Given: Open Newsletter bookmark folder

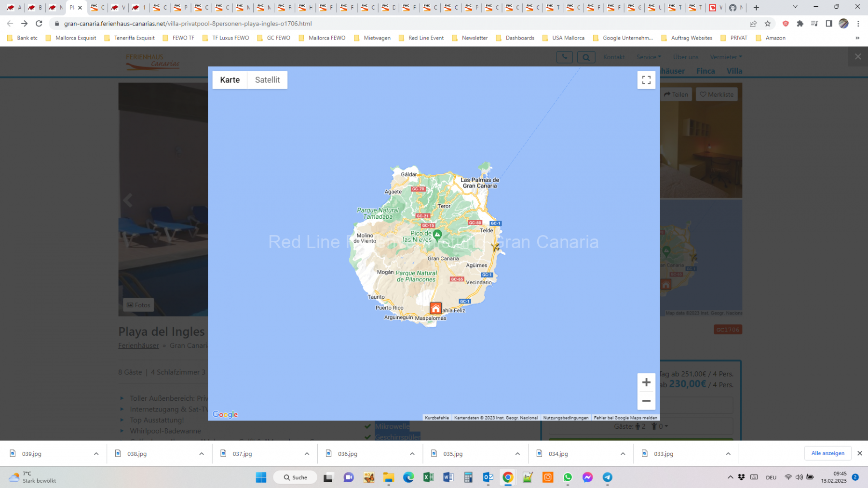Looking at the screenshot, I should (x=470, y=38).
